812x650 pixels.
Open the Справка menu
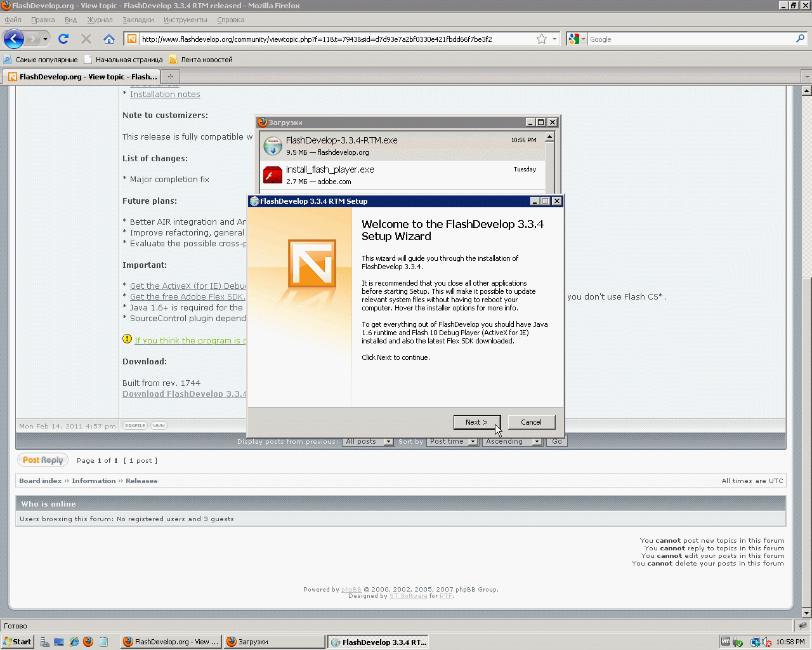[x=231, y=20]
